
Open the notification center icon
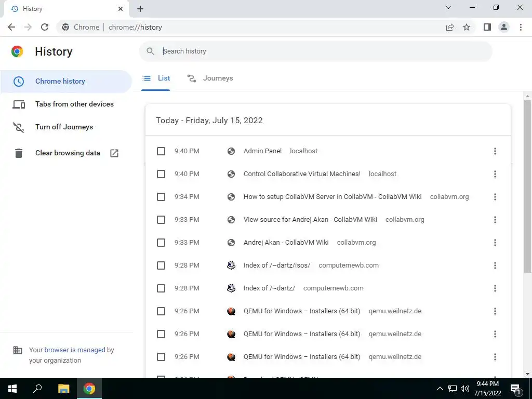pyautogui.click(x=515, y=389)
